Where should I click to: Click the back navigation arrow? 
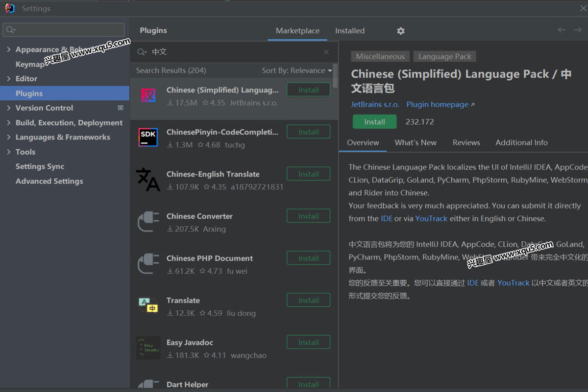coord(562,30)
